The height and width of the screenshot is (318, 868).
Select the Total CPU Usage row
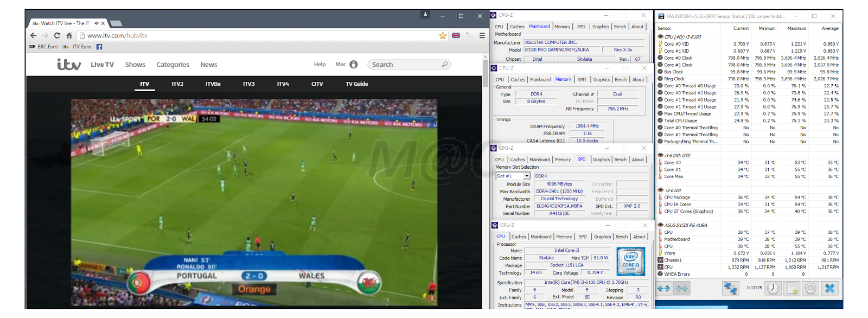[x=748, y=120]
